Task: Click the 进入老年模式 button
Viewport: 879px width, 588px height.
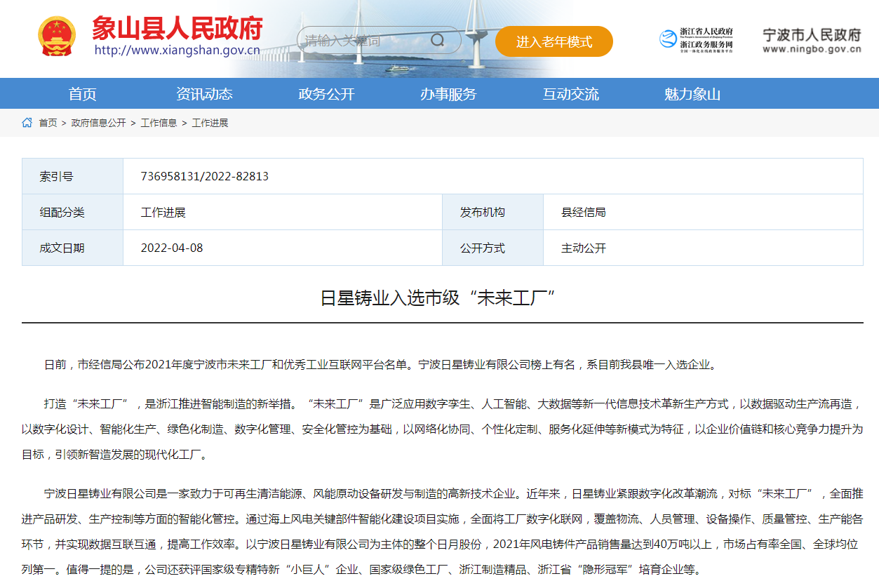Action: (553, 41)
